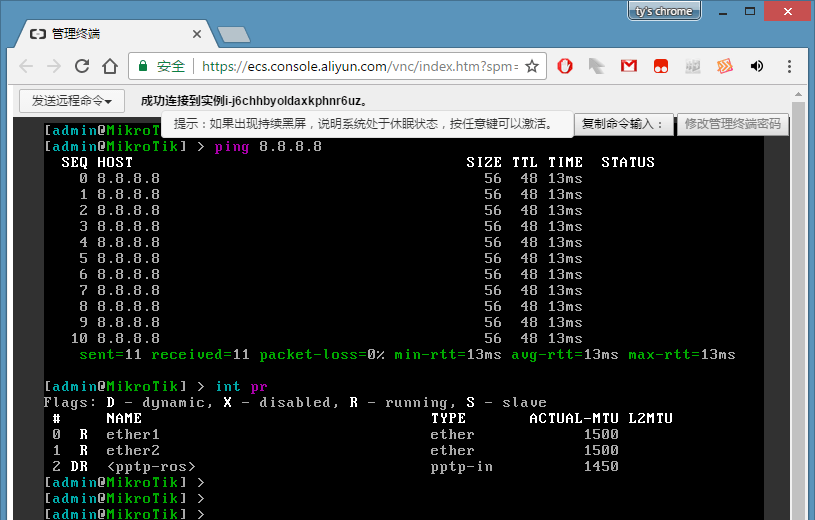This screenshot has width=815, height=520.
Task: Click the page's vertical scrollbar
Action: pos(798,300)
